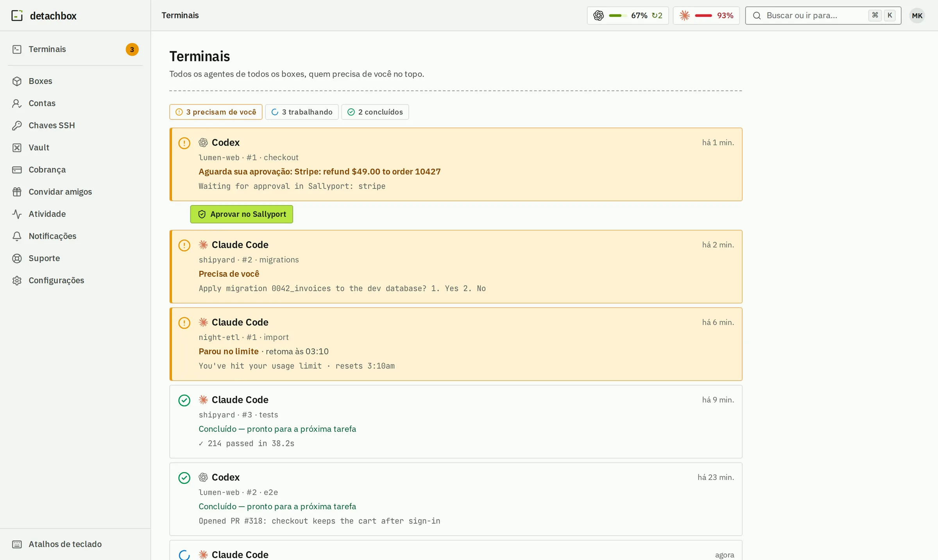
Task: Click the Stripe refund approval message
Action: coord(319,172)
